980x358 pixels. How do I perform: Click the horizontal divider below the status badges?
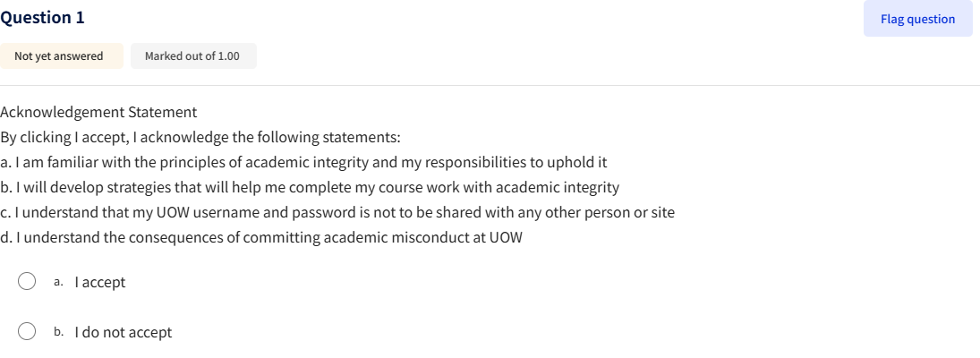(x=490, y=85)
